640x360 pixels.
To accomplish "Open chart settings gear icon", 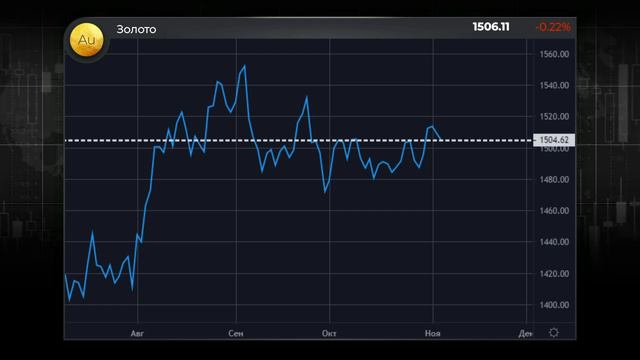I will pos(553,333).
